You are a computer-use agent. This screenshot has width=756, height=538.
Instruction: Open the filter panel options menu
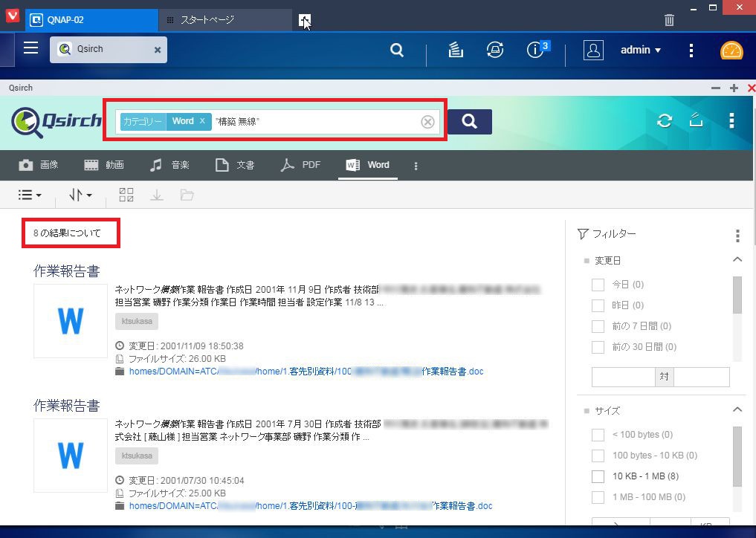(737, 236)
